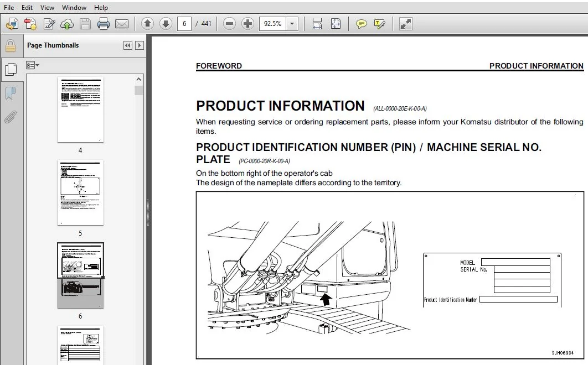The width and height of the screenshot is (588, 365).
Task: Collapse the thumbnails panel with double arrow
Action: [127, 45]
